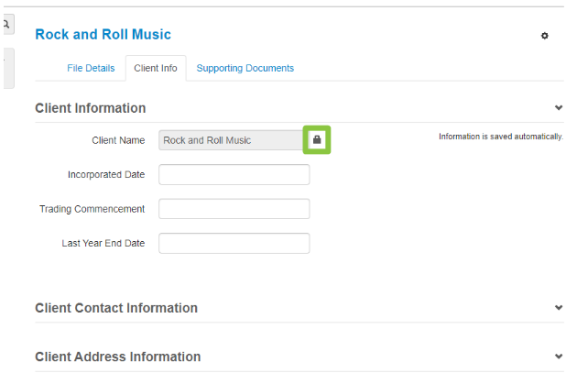The image size is (588, 384).
Task: Expand Client Contact Information with chevron arrow
Action: [x=559, y=308]
